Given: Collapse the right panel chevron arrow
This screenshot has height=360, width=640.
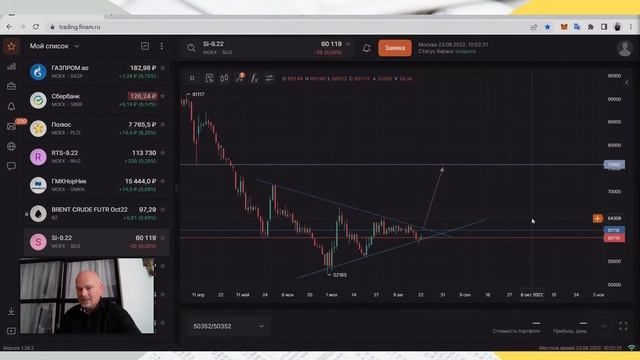Looking at the screenshot, I should click(627, 83).
